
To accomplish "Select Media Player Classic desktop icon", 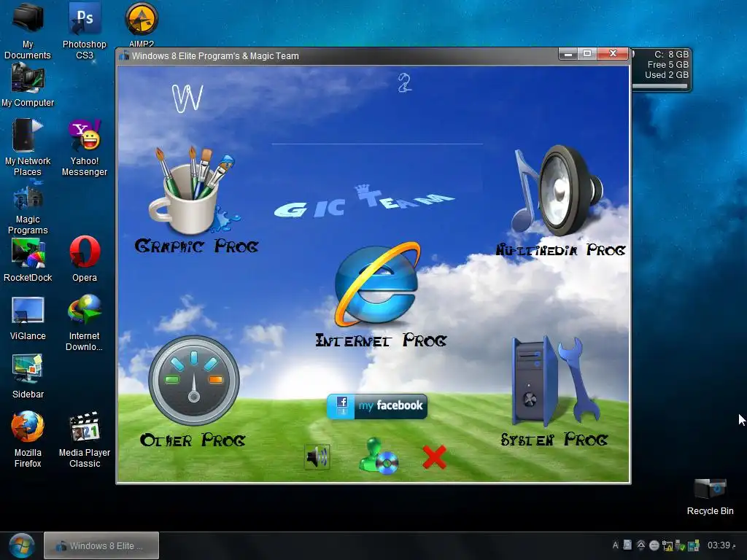I will (85, 439).
